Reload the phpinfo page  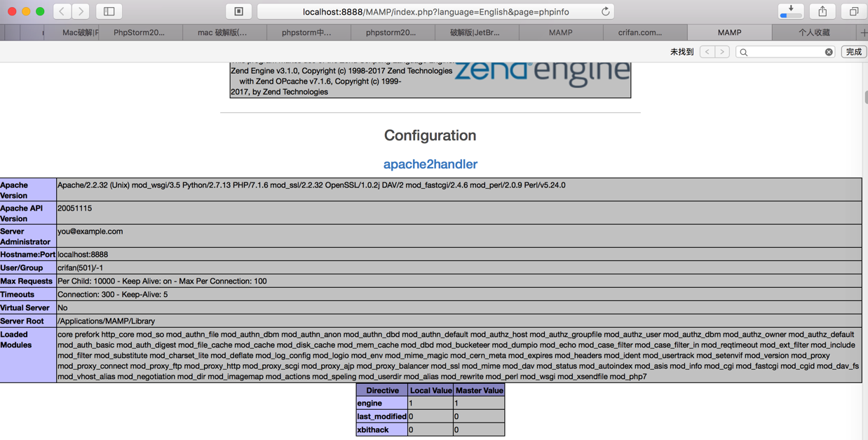pyautogui.click(x=605, y=11)
